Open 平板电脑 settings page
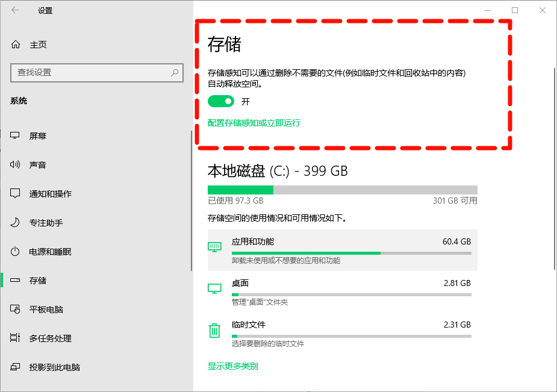The width and height of the screenshot is (557, 392). [46, 310]
